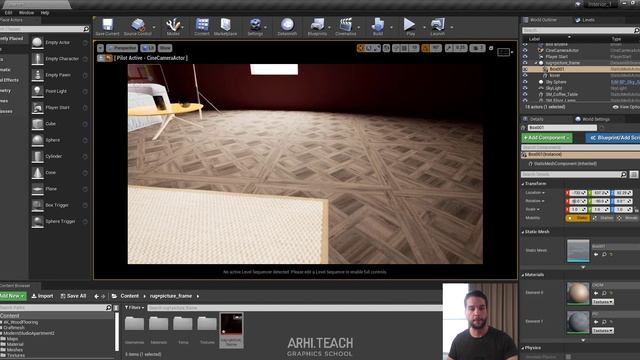Toggle visibility of rugpicture_frame actor
The height and width of the screenshot is (360, 640).
(x=525, y=63)
